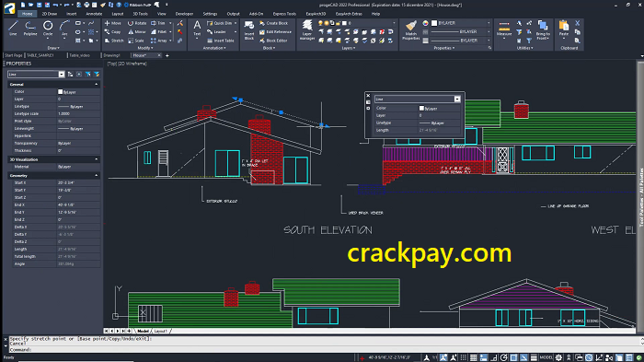Open the Trim tool dropdown arrow
The height and width of the screenshot is (362, 644).
pyautogui.click(x=170, y=23)
